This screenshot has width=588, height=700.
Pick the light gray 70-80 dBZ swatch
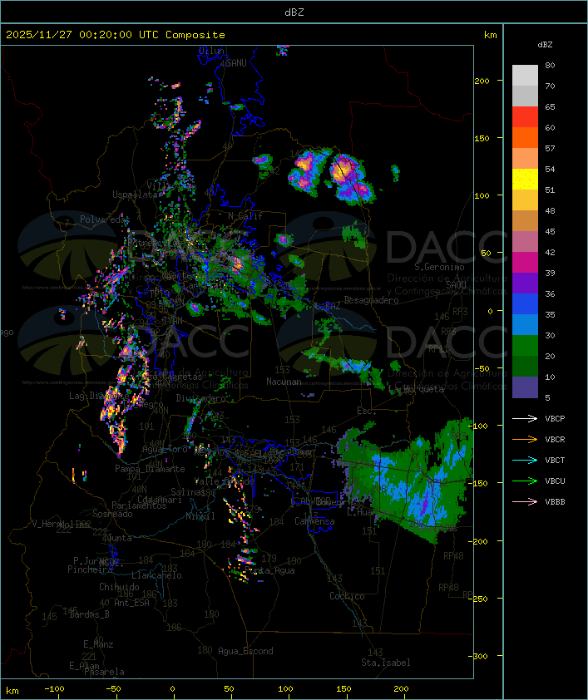pos(525,76)
